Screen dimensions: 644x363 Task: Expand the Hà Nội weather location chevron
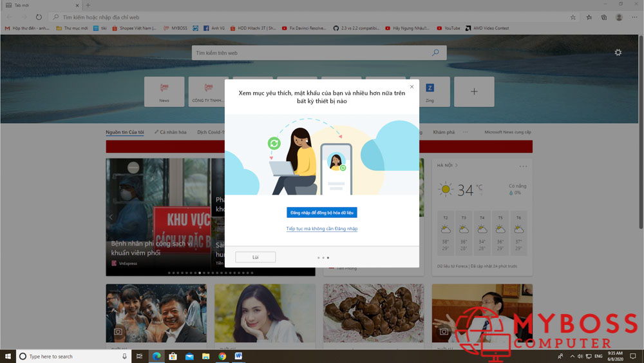pyautogui.click(x=457, y=166)
